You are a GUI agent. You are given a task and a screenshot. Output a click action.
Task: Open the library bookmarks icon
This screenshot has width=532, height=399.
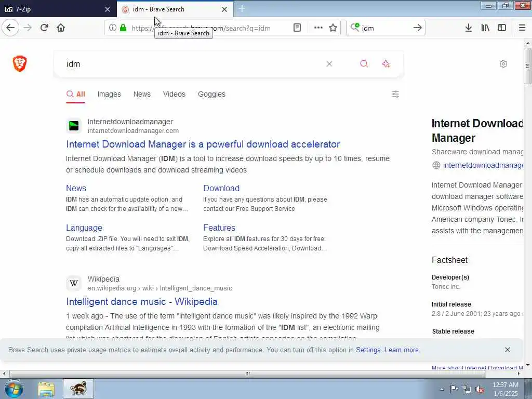(485, 28)
